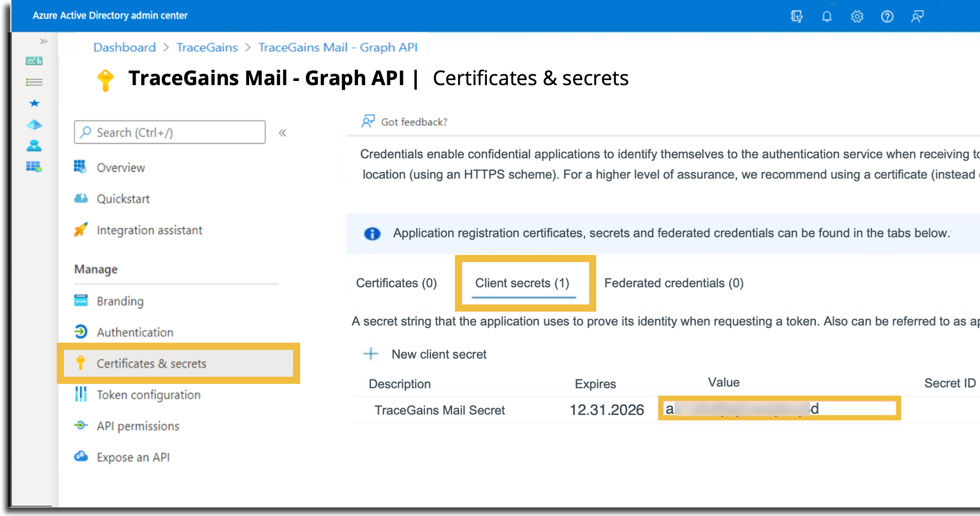Switch to Certificates (0) tab
Image resolution: width=980 pixels, height=516 pixels.
tap(397, 283)
